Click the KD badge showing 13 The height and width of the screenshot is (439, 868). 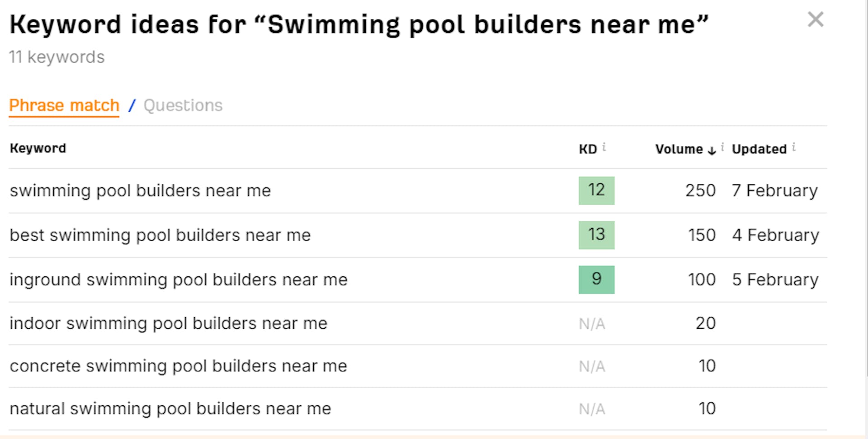(596, 235)
